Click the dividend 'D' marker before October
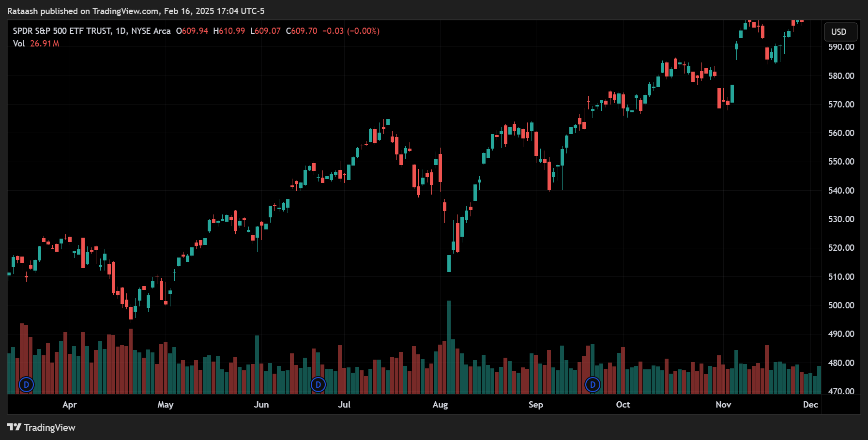 point(593,385)
